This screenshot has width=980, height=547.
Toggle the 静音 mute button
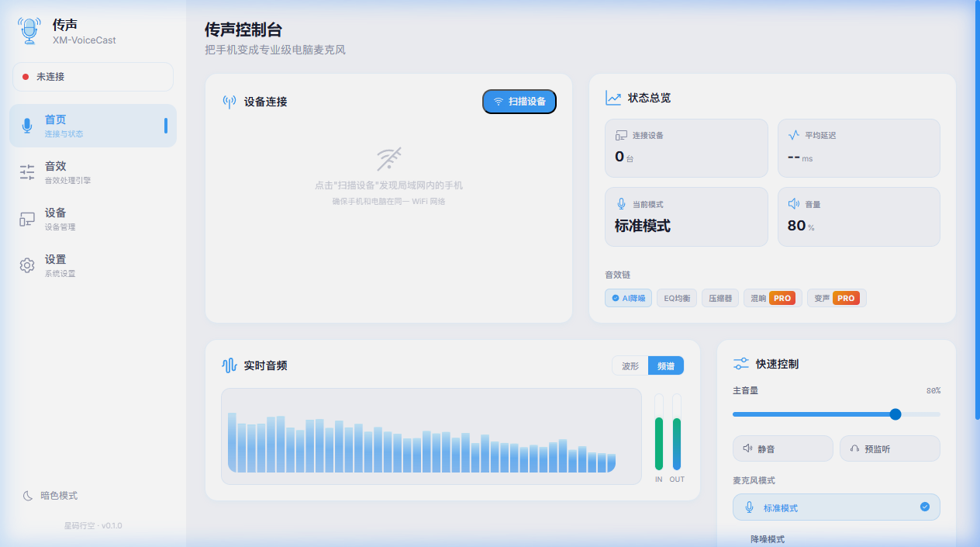pos(783,448)
